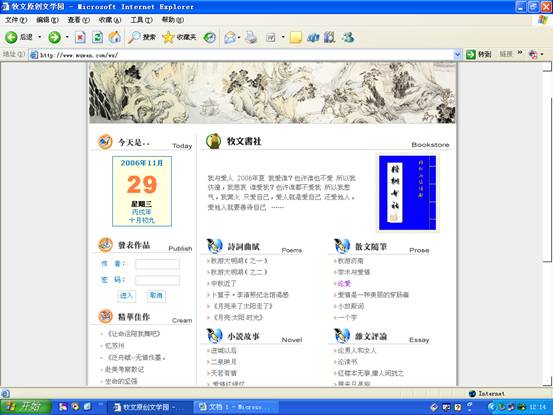Open the 工具(T) Tools menu

point(141,20)
